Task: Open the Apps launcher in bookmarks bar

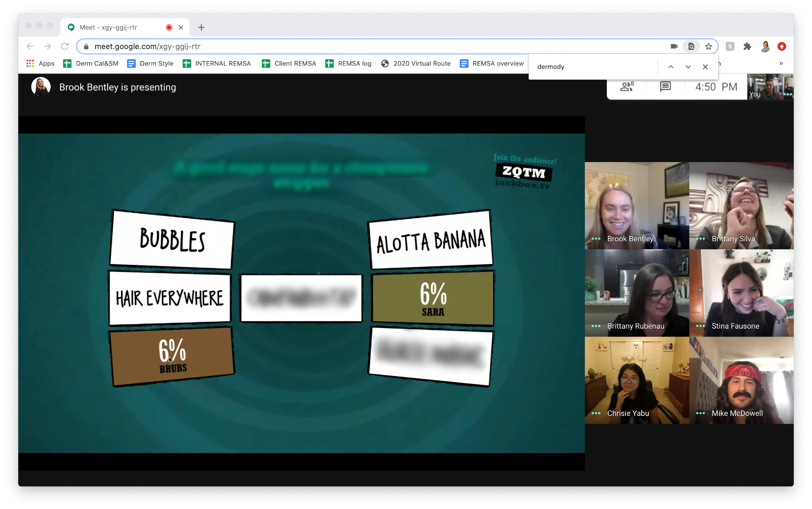Action: (x=41, y=63)
